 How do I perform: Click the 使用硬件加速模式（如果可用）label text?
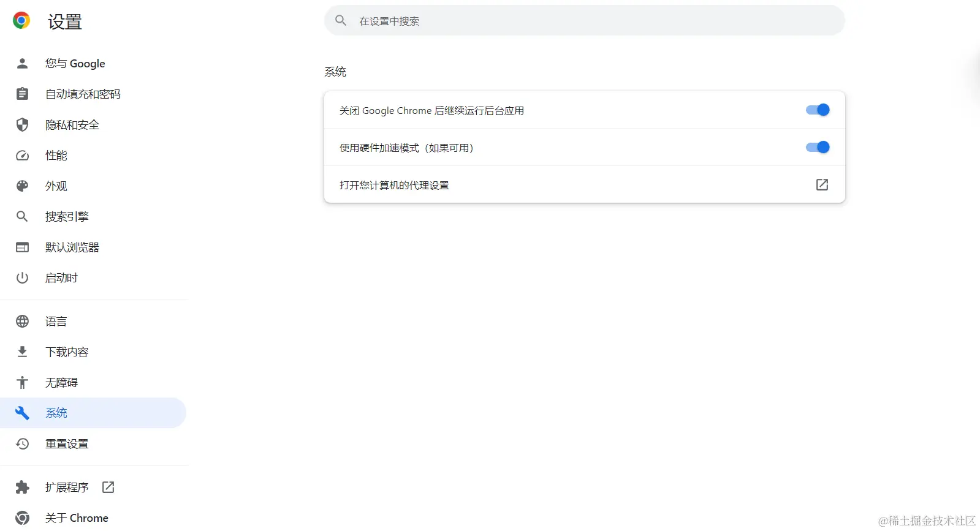coord(406,148)
